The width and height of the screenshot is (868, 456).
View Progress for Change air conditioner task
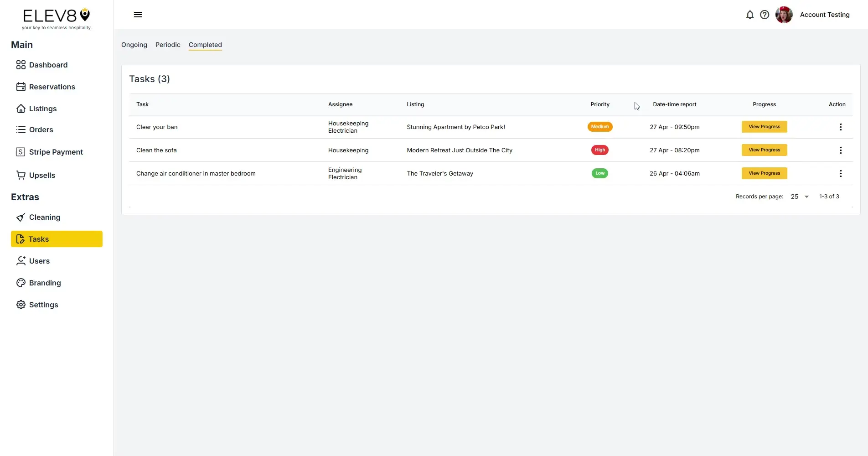pos(764,173)
